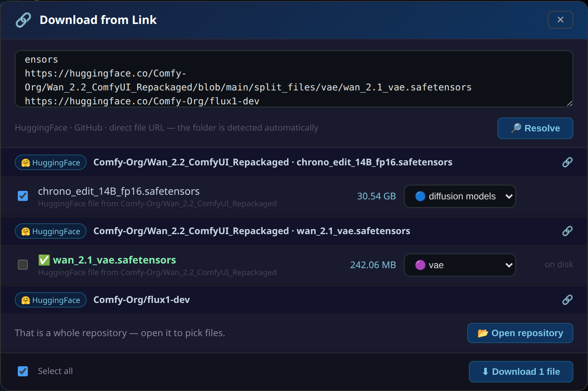Click Open repository button
Viewport: 588px width, 391px height.
tap(520, 333)
